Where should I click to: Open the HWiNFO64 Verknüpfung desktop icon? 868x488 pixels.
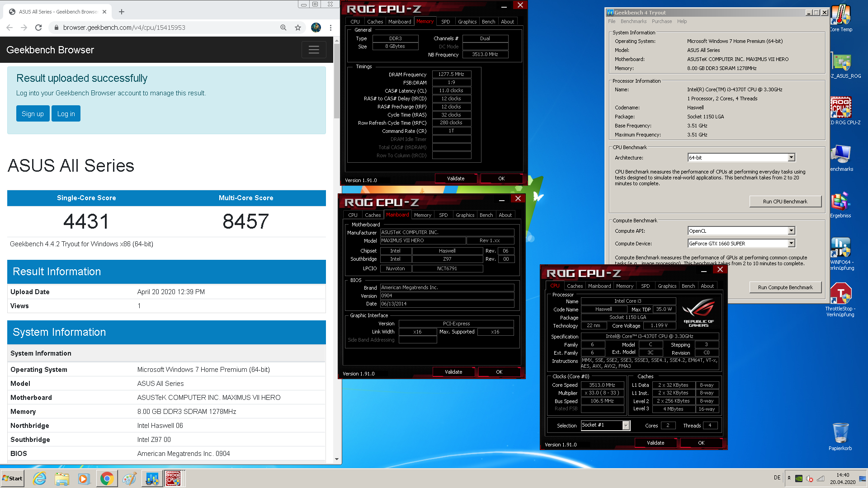click(x=842, y=254)
